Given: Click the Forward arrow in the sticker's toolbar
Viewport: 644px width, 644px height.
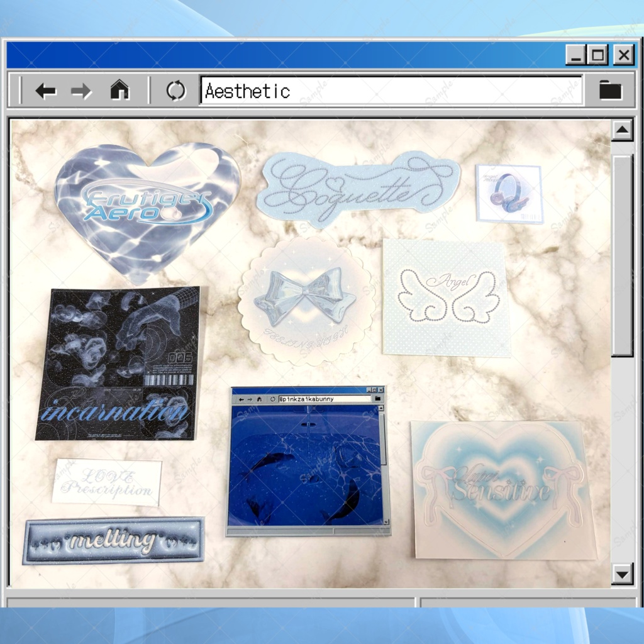Looking at the screenshot, I should (250, 399).
